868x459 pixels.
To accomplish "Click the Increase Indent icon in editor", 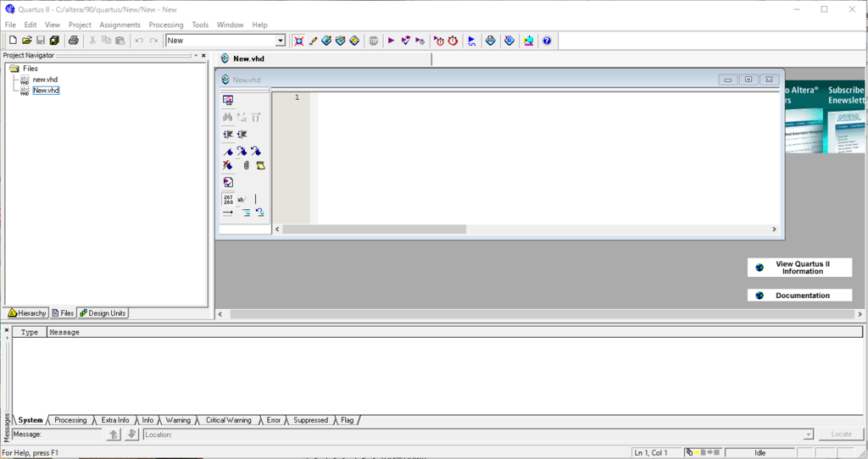I will (227, 135).
